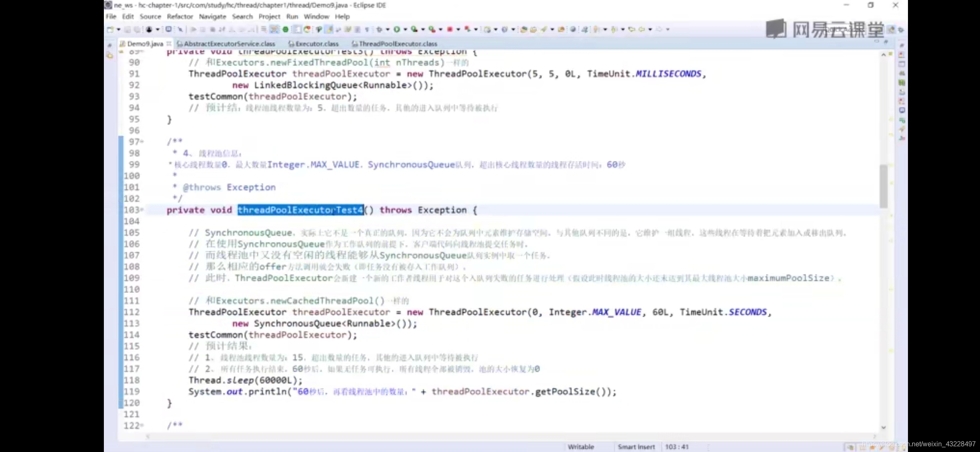This screenshot has height=452, width=980.
Task: Click the Save toolbar icon
Action: point(127,29)
